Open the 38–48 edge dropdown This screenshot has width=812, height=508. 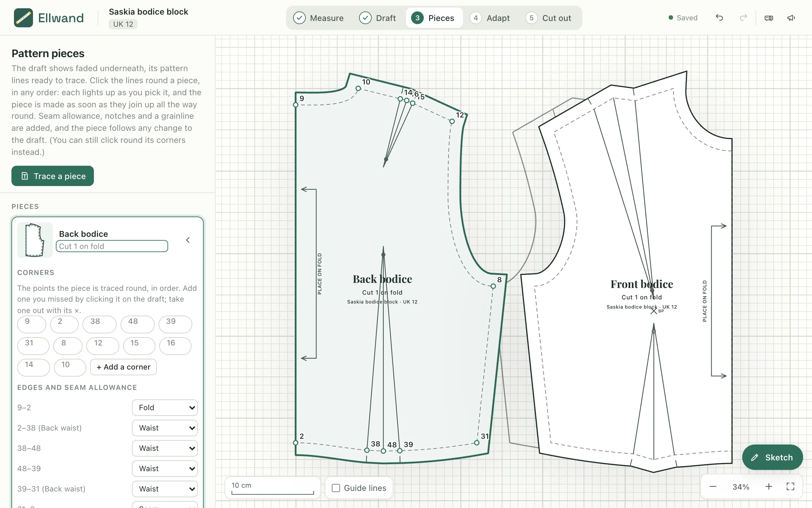pos(165,448)
